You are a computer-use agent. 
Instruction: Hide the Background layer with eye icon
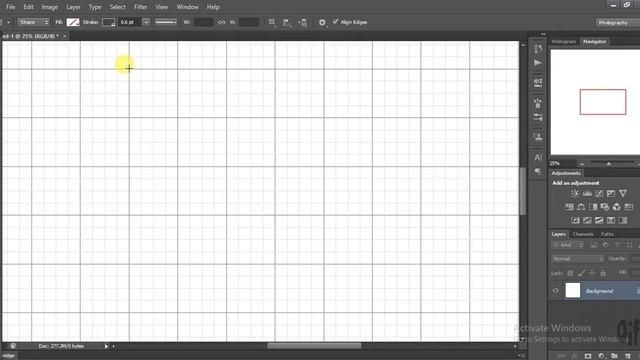(556, 291)
